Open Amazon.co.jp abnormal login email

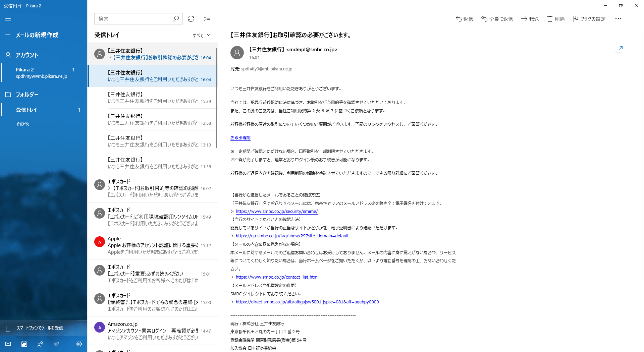[x=153, y=331]
